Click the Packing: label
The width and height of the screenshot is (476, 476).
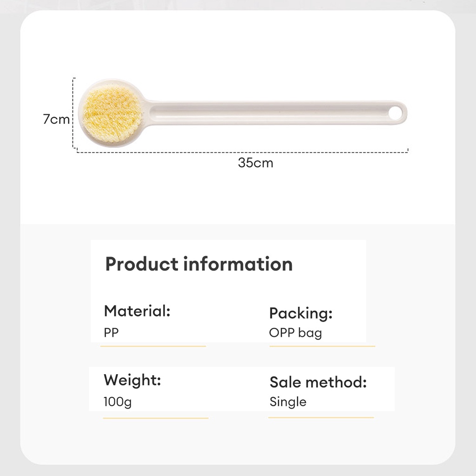(301, 313)
